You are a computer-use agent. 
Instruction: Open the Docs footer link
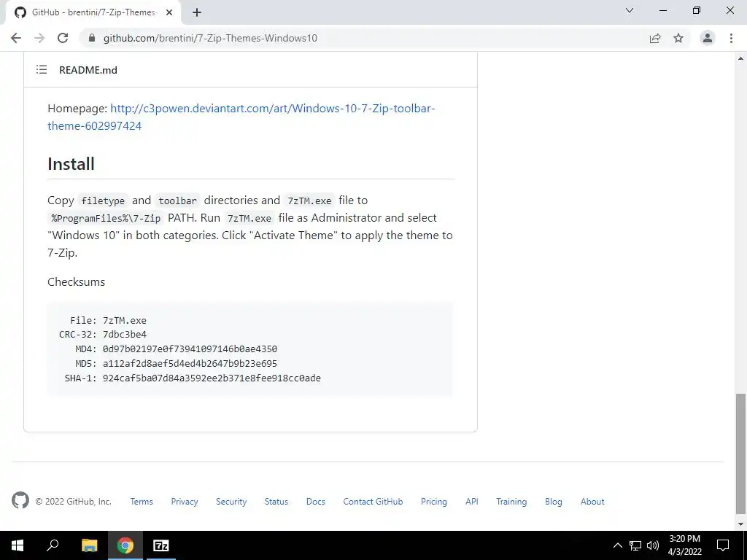click(315, 502)
